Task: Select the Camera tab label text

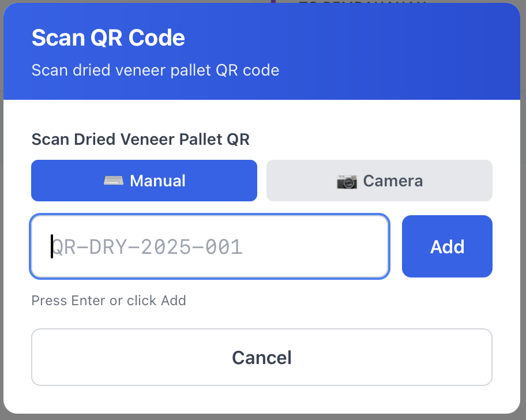Action: tap(393, 181)
